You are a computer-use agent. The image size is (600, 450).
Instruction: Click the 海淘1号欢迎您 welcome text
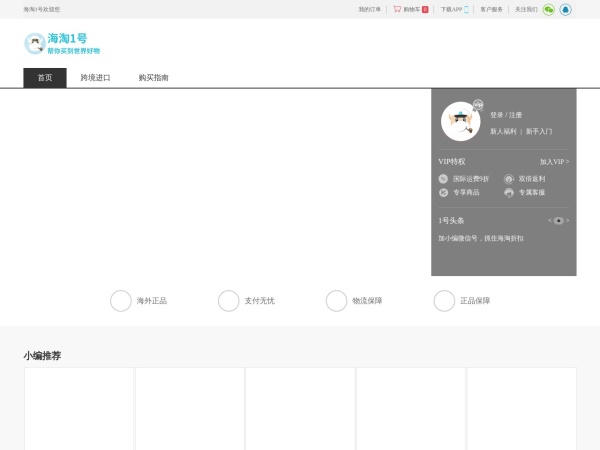(41, 10)
